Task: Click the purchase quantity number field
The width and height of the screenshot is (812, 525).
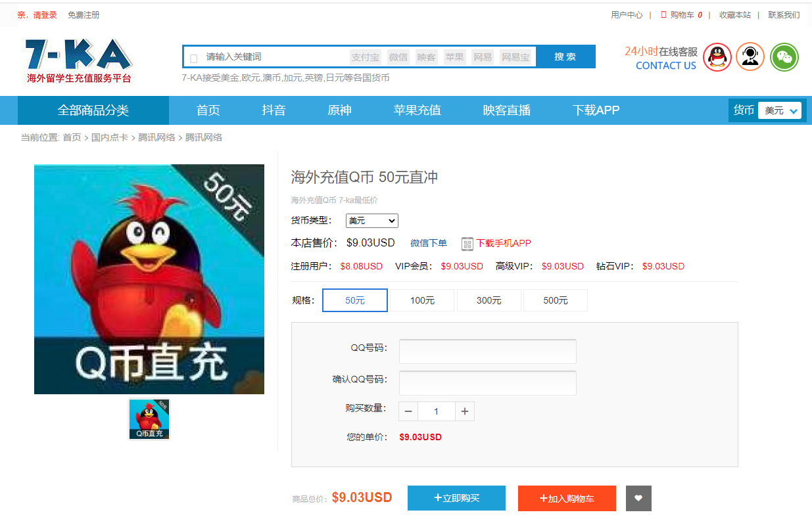Action: click(x=437, y=411)
